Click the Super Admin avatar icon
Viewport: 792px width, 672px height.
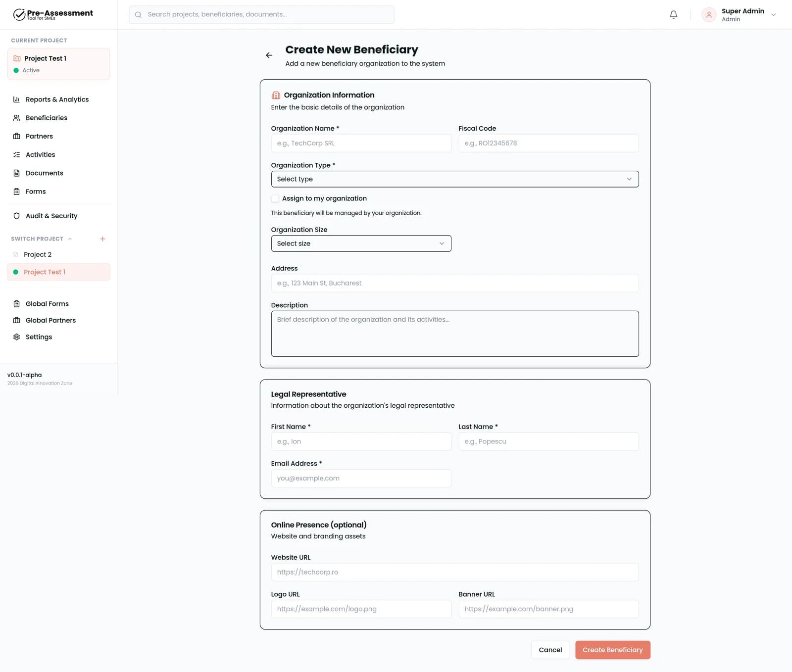[709, 15]
